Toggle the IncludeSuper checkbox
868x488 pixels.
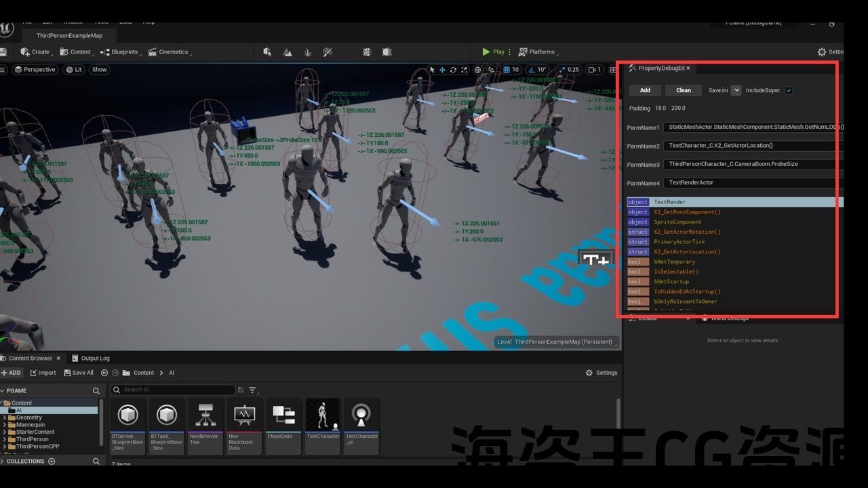(789, 90)
